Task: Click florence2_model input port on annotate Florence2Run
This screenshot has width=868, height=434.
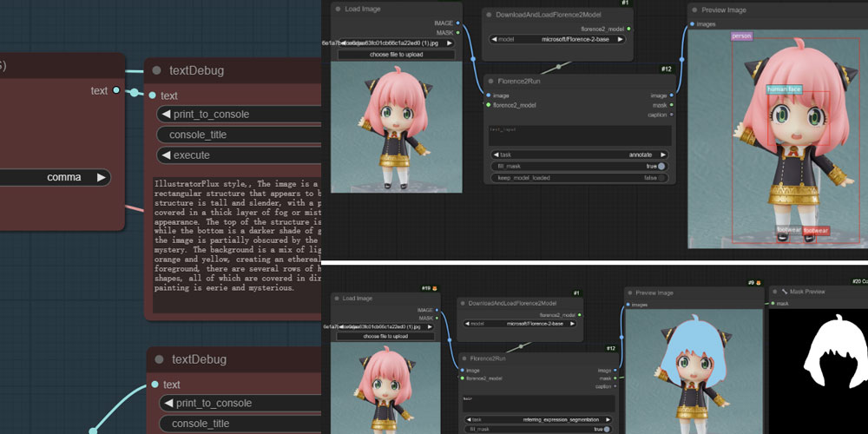Action: (x=488, y=105)
